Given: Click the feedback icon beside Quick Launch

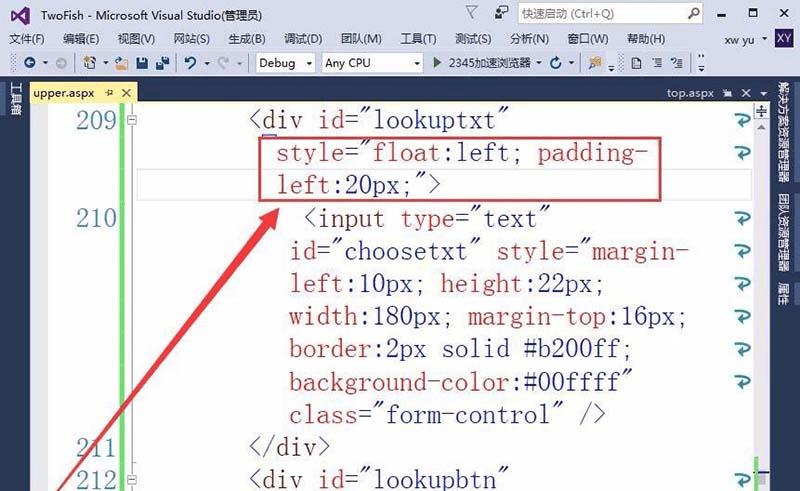Looking at the screenshot, I should coord(502,12).
